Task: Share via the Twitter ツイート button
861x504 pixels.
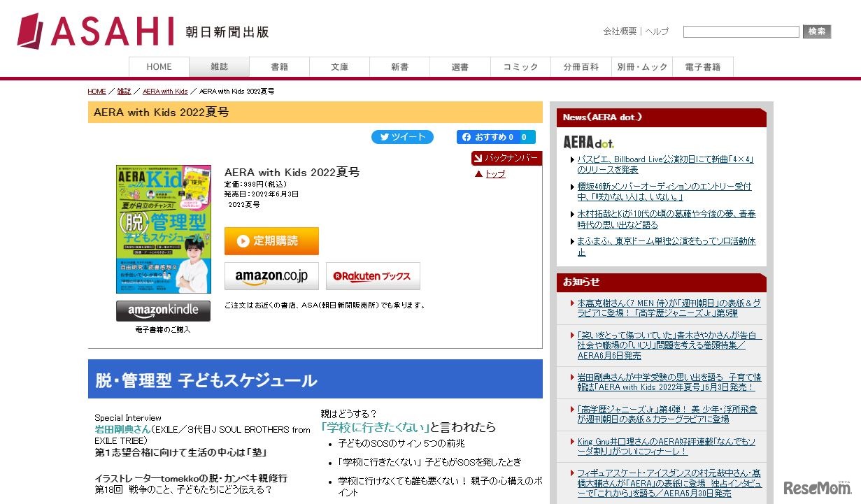Action: 402,137
